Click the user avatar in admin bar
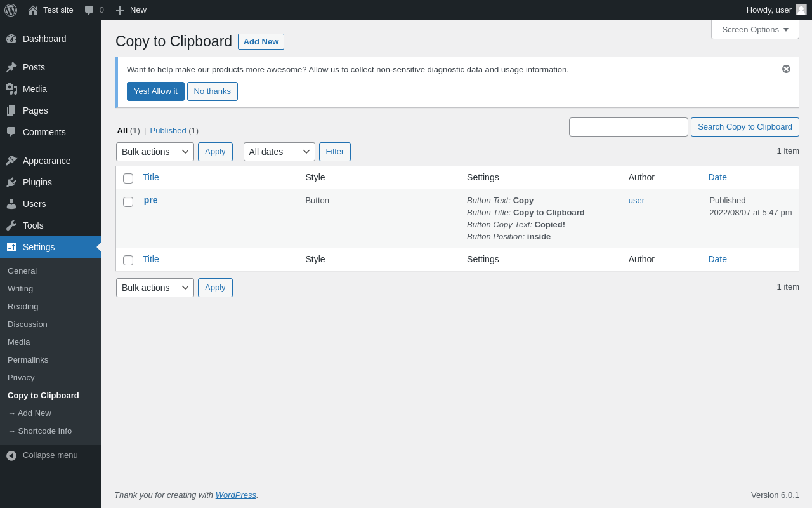 click(x=801, y=10)
